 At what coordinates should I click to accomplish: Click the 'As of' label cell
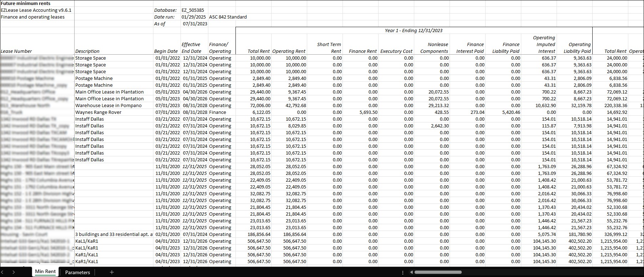[x=159, y=24]
